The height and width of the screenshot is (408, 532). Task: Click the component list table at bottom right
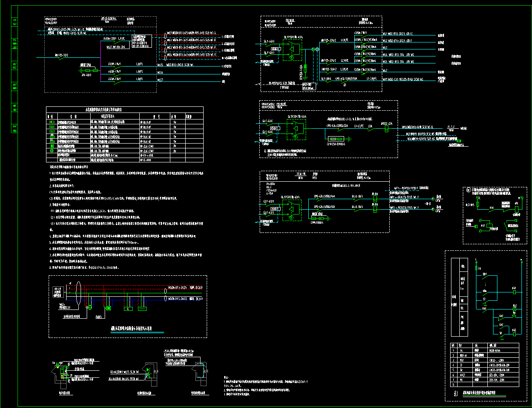click(x=485, y=360)
